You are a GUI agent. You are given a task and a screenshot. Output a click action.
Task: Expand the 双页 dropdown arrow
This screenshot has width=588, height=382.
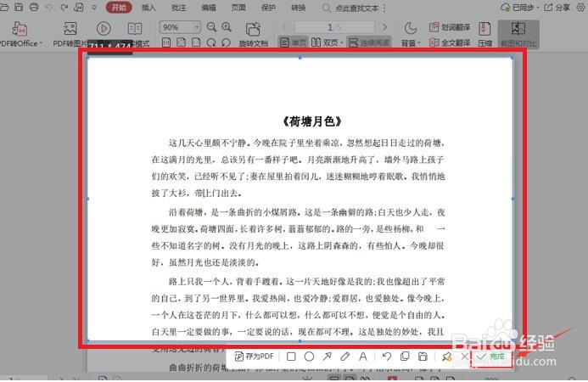[x=342, y=43]
